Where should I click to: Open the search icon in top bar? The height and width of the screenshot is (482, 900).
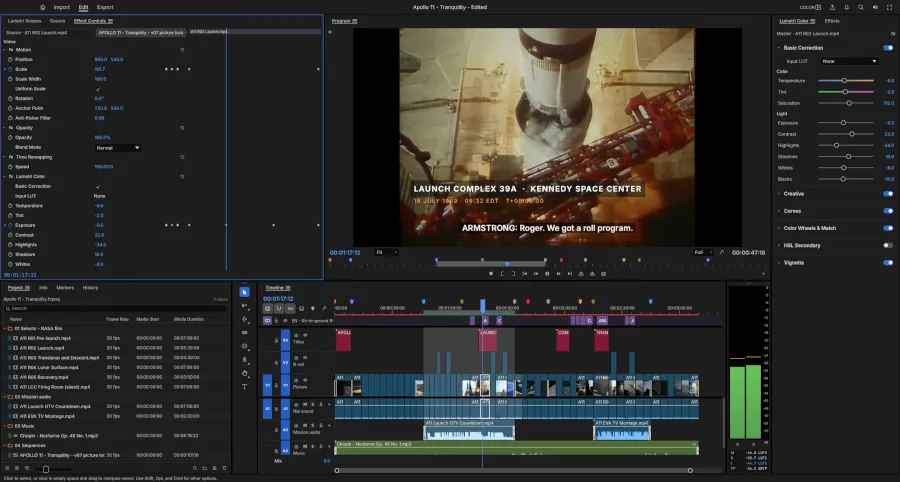point(860,7)
